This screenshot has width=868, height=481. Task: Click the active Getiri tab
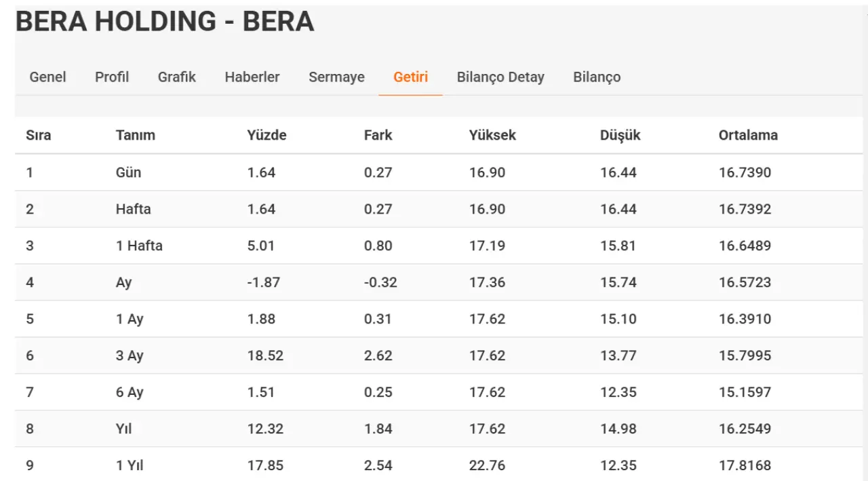pos(410,77)
